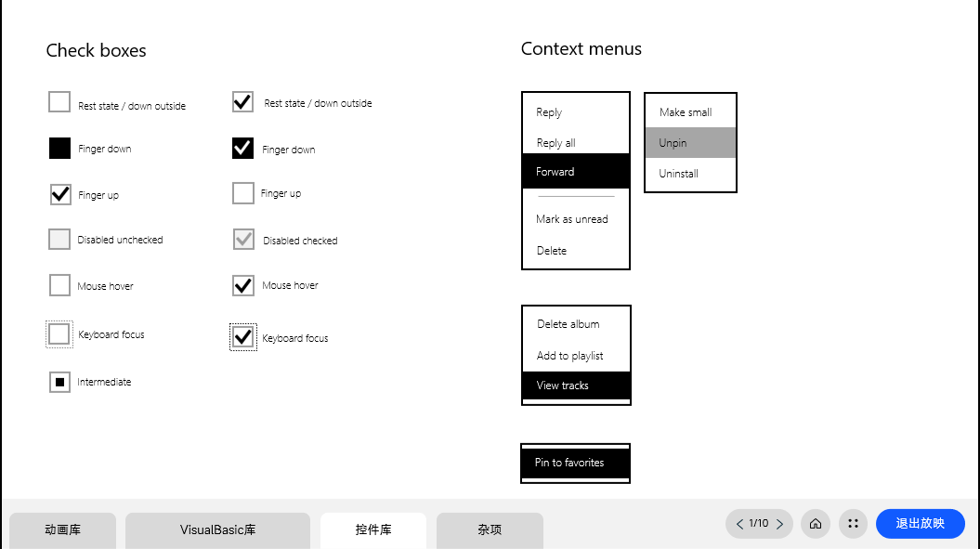This screenshot has width=980, height=549.
Task: Toggle the unchecked Mouse hover checkbox
Action: [59, 285]
